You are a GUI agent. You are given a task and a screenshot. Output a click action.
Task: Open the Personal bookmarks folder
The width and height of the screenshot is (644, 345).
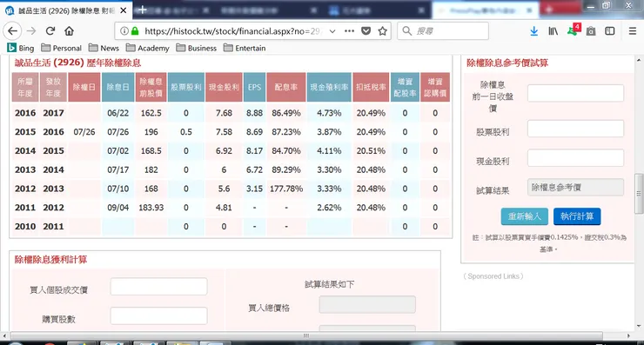(61, 48)
